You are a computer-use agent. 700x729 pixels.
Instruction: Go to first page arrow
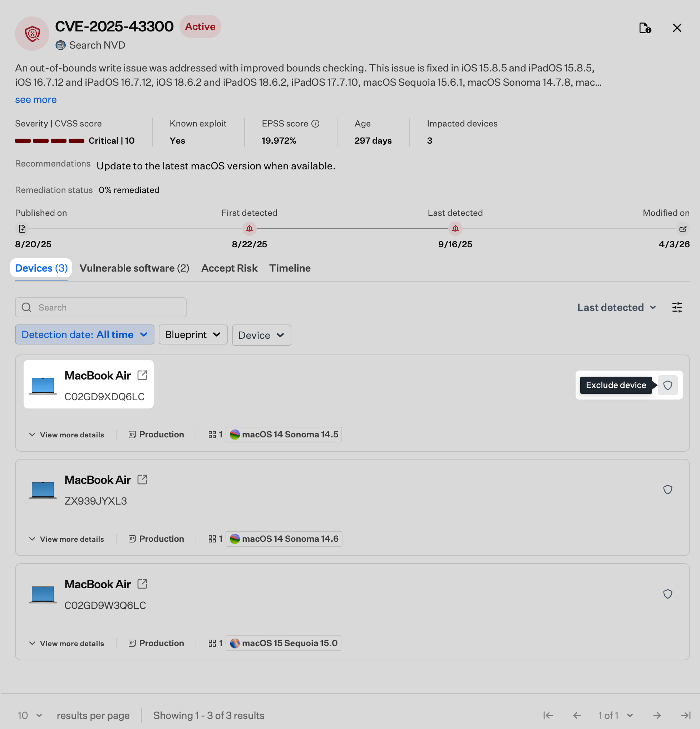(x=548, y=715)
